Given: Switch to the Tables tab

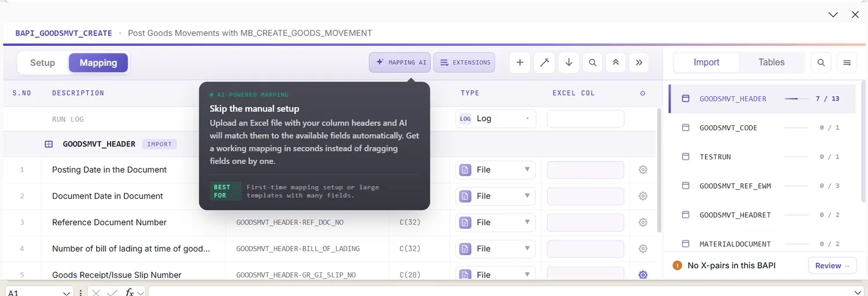Looking at the screenshot, I should click(771, 62).
